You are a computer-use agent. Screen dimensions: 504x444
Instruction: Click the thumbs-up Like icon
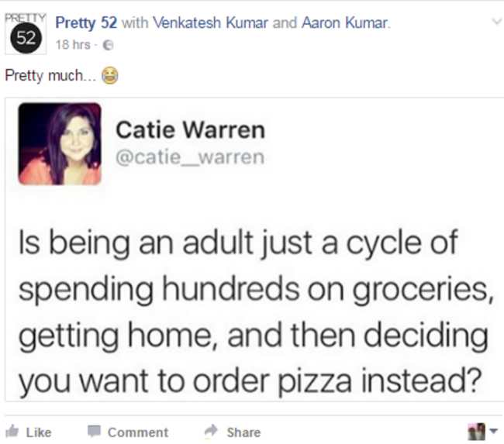(x=12, y=431)
